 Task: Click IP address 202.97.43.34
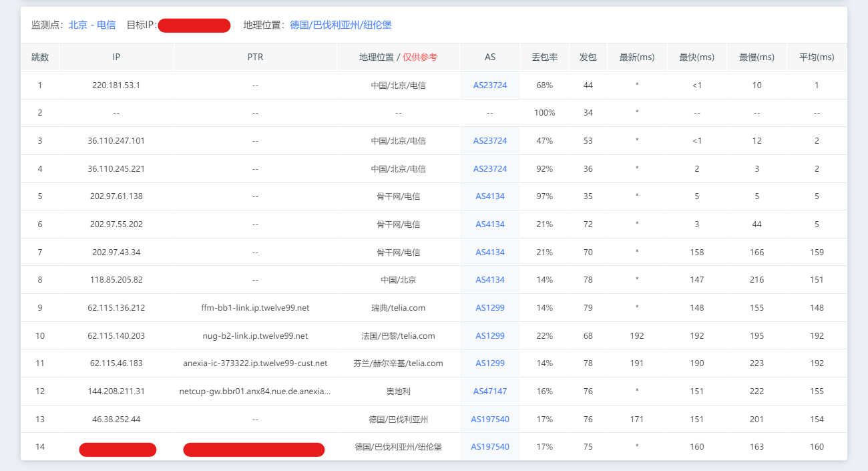(x=116, y=253)
